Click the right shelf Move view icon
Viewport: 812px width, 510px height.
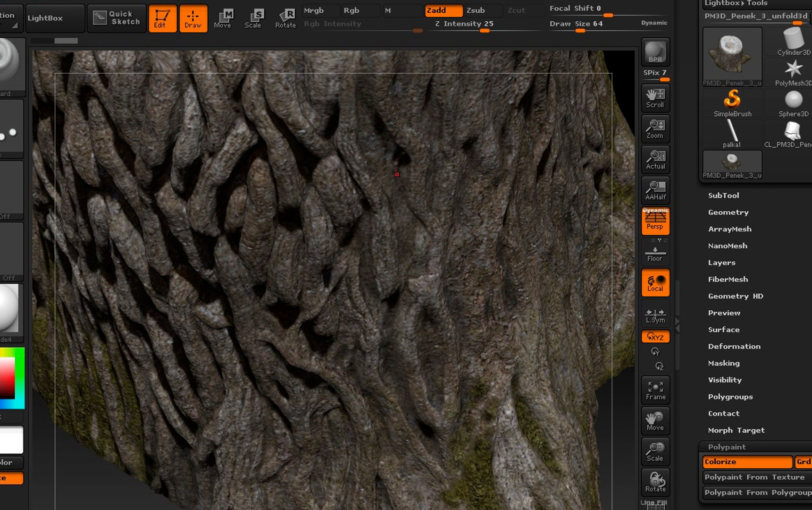[x=655, y=420]
